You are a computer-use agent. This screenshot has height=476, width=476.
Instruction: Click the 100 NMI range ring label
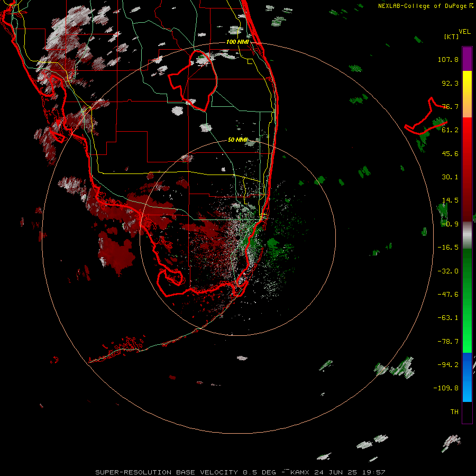[x=237, y=42]
